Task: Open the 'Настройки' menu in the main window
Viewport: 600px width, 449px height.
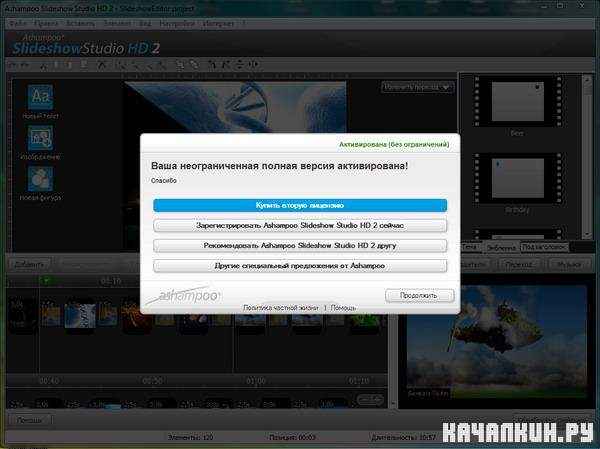Action: click(x=177, y=24)
